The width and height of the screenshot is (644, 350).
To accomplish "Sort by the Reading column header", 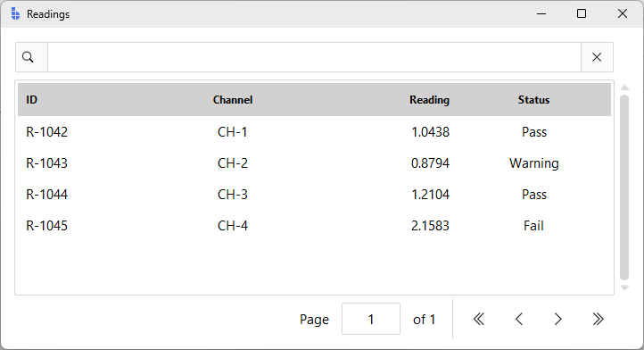I will coord(429,100).
